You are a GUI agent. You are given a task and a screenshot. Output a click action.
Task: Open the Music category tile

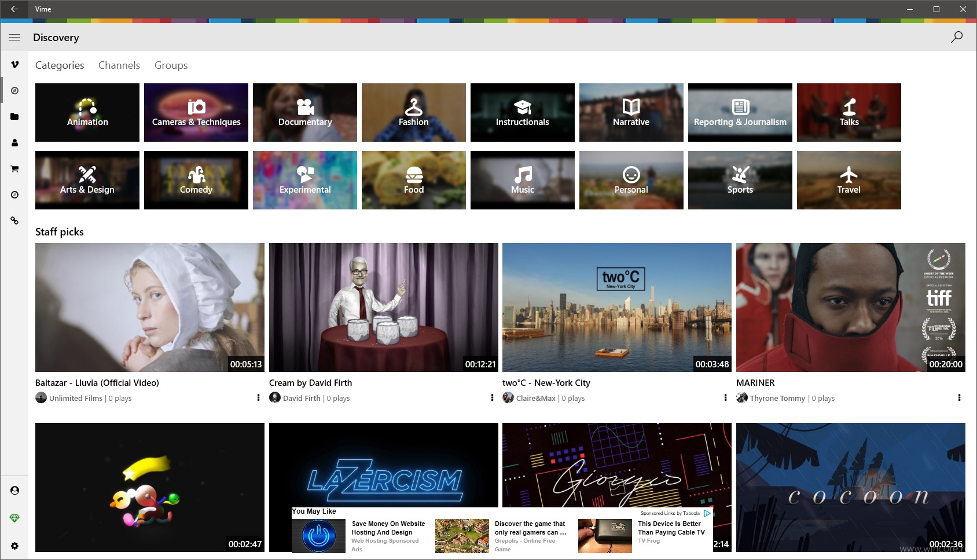(523, 180)
